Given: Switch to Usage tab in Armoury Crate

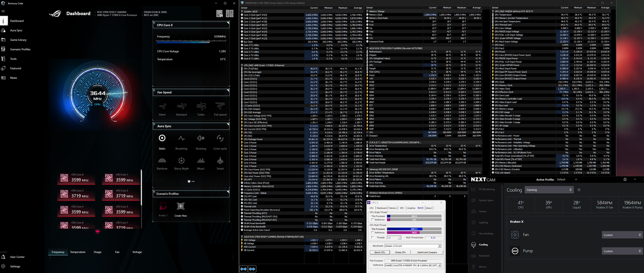Looking at the screenshot, I should (x=98, y=252).
